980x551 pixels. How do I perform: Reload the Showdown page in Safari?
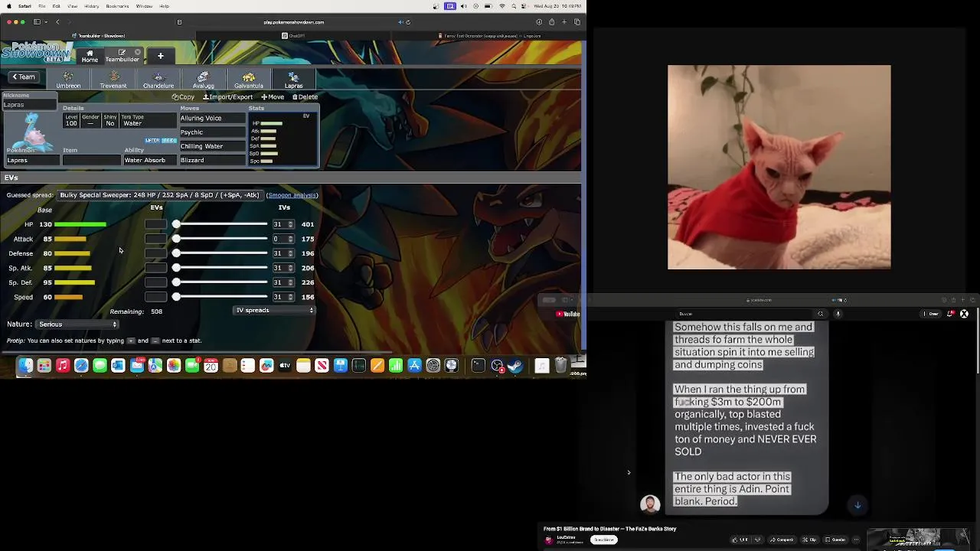tap(408, 22)
